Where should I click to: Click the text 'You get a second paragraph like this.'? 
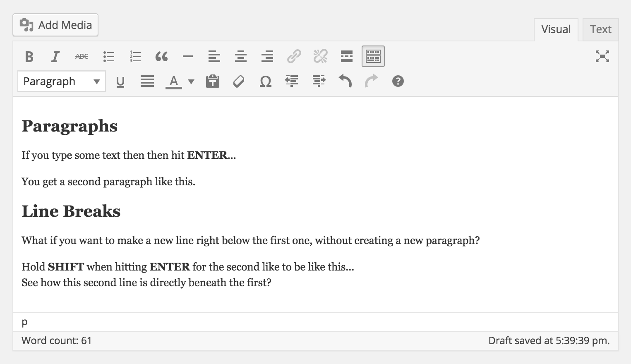pyautogui.click(x=108, y=182)
